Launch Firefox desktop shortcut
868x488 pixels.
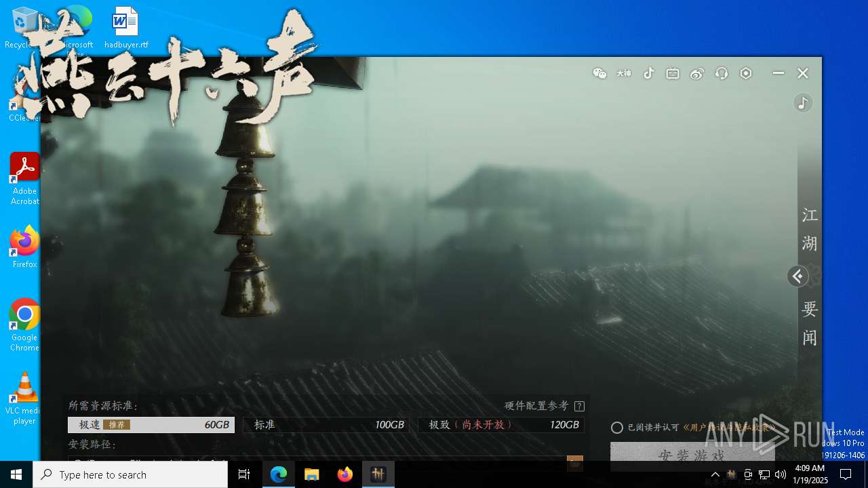click(24, 247)
